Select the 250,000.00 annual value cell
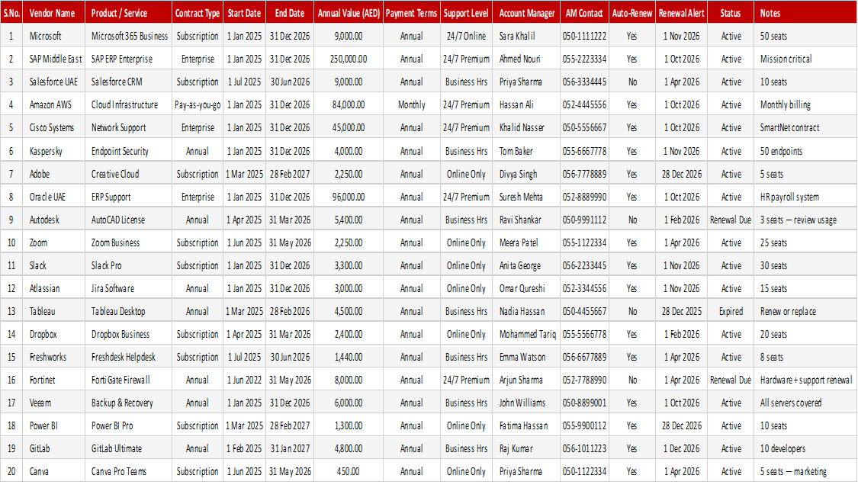Image resolution: width=858 pixels, height=504 pixels. [x=349, y=59]
